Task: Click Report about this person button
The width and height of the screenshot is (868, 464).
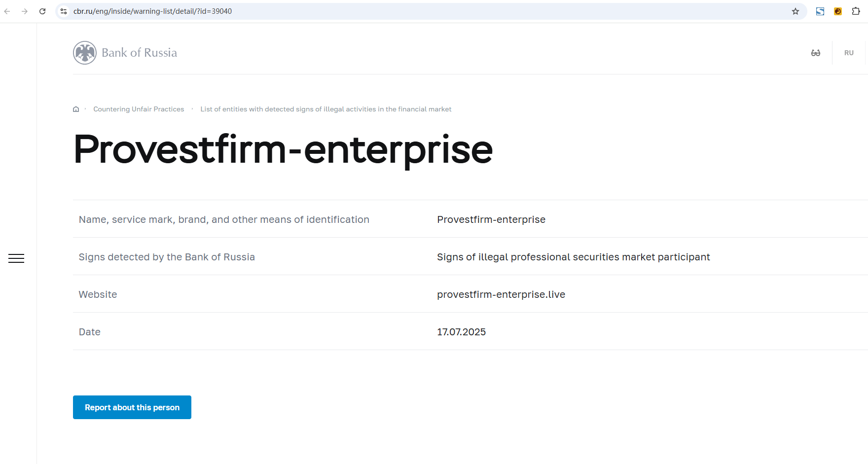Action: pyautogui.click(x=132, y=407)
